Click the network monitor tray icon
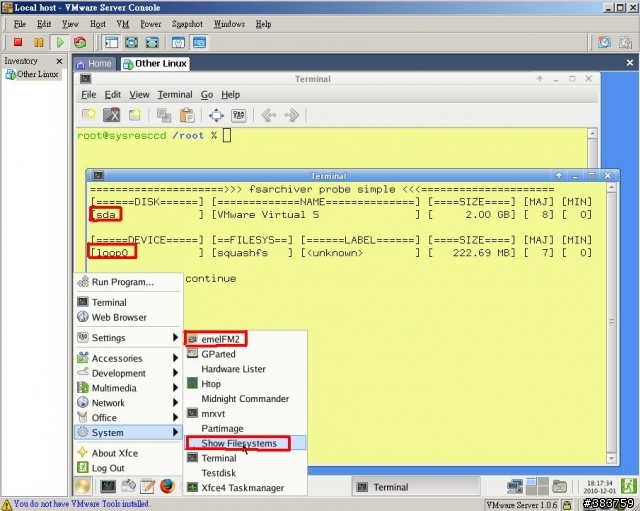This screenshot has height=511, width=640. pos(515,487)
